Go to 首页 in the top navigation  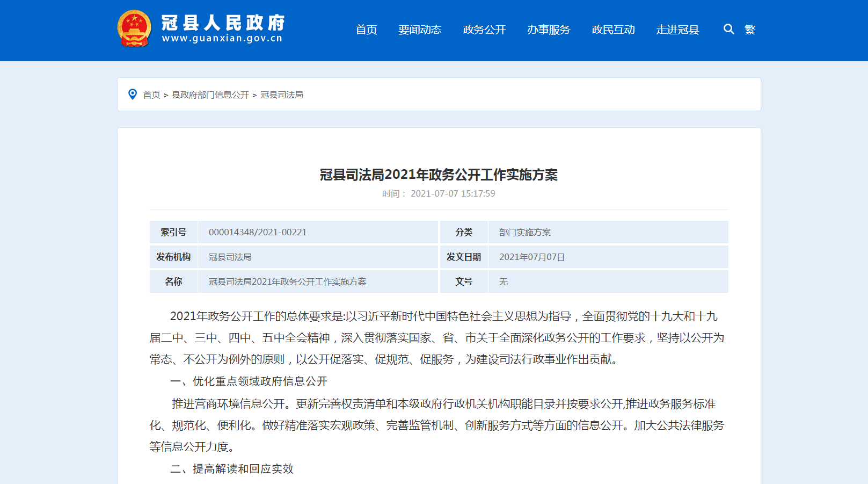pyautogui.click(x=367, y=30)
